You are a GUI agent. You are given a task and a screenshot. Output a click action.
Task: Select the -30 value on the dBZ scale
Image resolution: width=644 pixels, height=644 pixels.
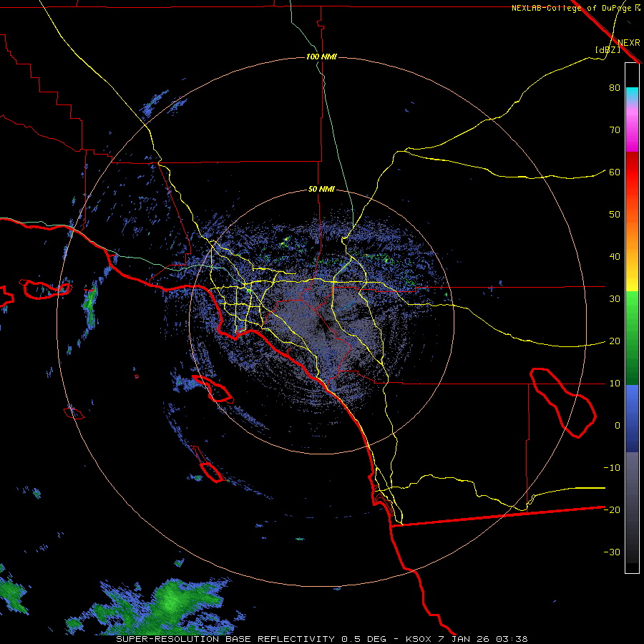tap(612, 552)
